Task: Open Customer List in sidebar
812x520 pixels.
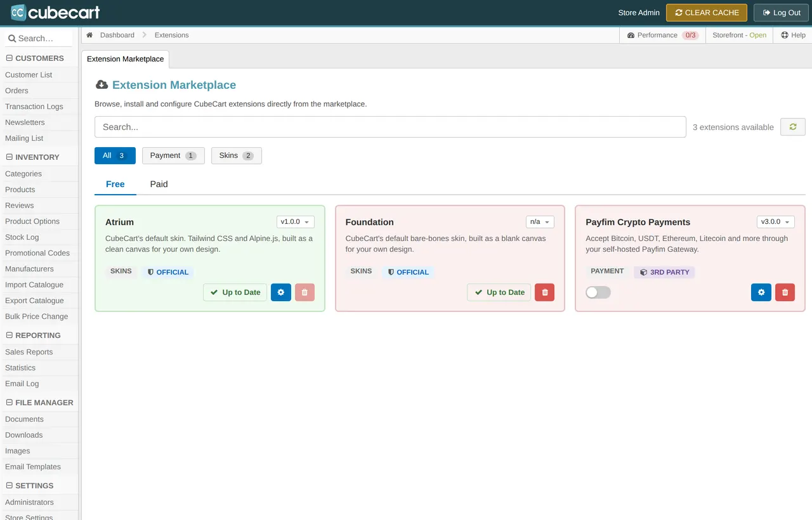Action: tap(29, 75)
